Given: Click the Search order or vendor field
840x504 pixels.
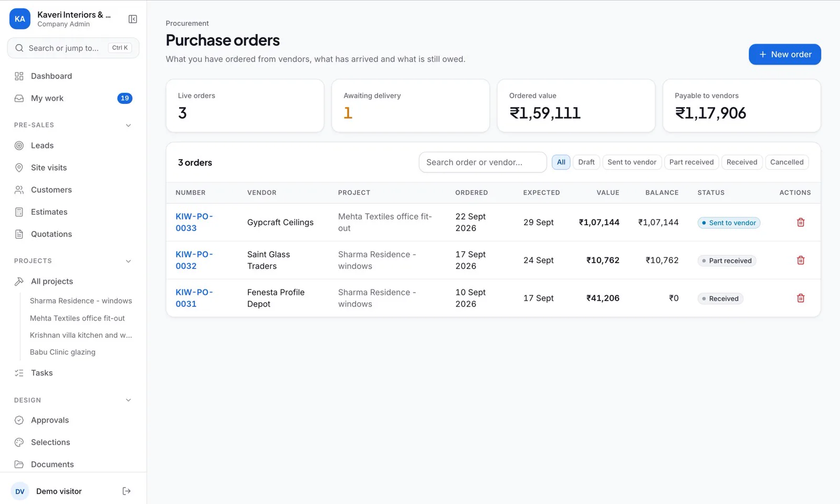Looking at the screenshot, I should click(x=482, y=162).
